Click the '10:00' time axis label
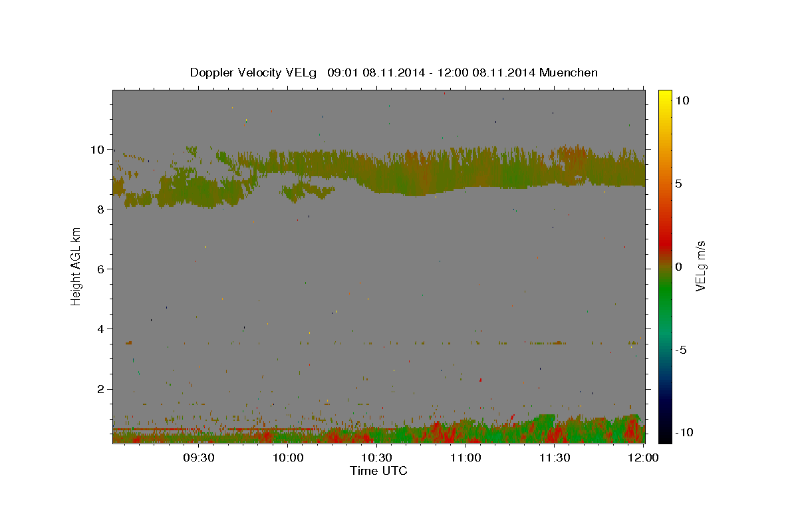Screen dimensions: 798x532 tap(288, 458)
